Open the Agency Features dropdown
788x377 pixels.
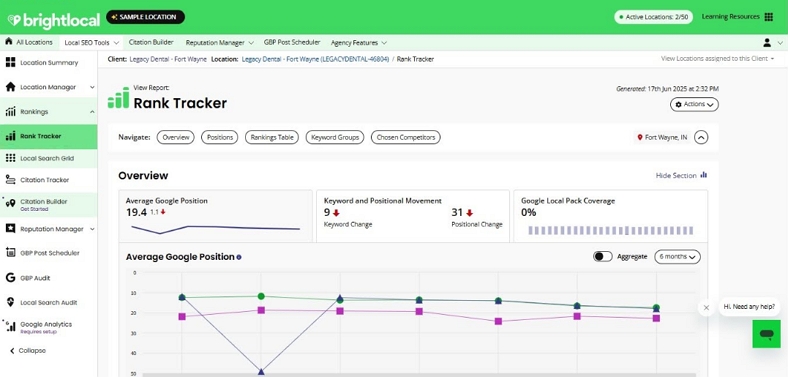pos(359,43)
